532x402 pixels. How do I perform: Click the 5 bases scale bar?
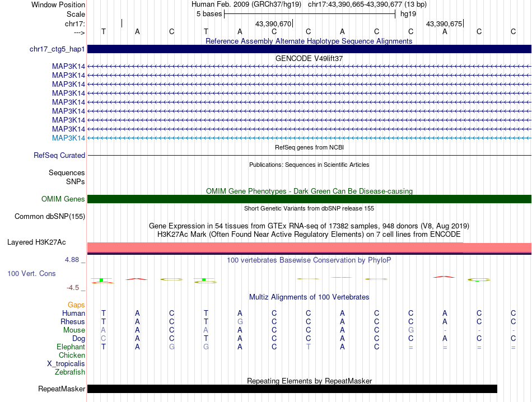tap(310, 14)
